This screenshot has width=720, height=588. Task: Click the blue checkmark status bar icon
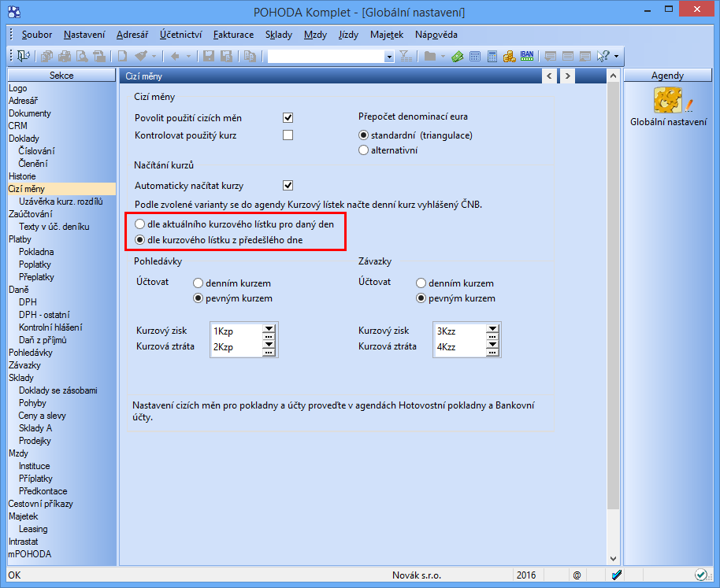[617, 575]
